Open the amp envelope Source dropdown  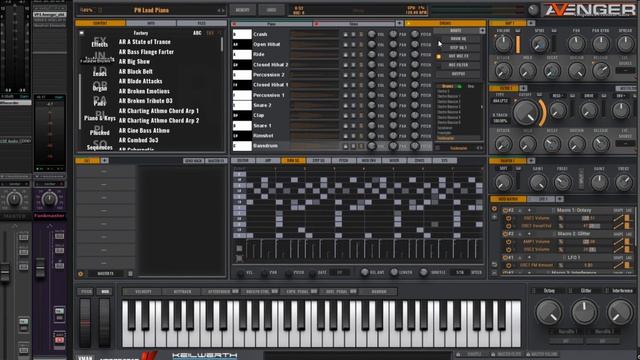pos(625,70)
